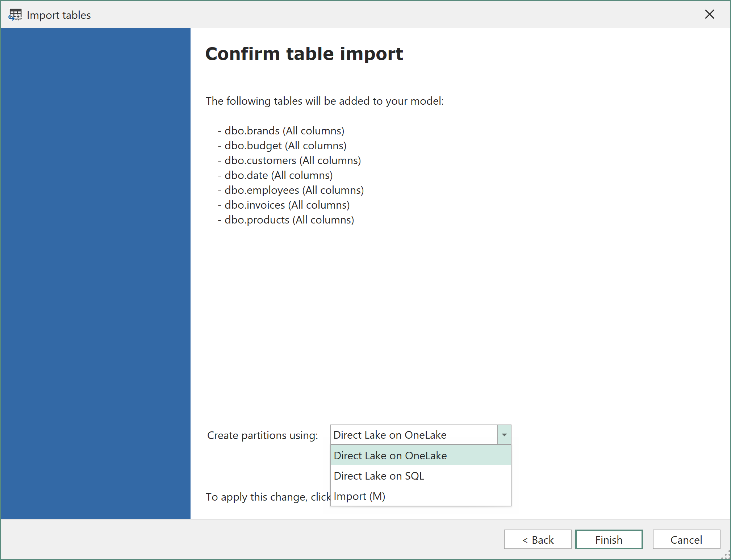Image resolution: width=731 pixels, height=560 pixels.
Task: Click the Finish button
Action: pyautogui.click(x=608, y=539)
